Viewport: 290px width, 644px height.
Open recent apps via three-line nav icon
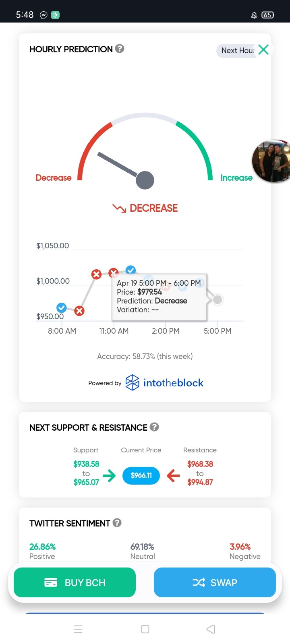point(79,629)
